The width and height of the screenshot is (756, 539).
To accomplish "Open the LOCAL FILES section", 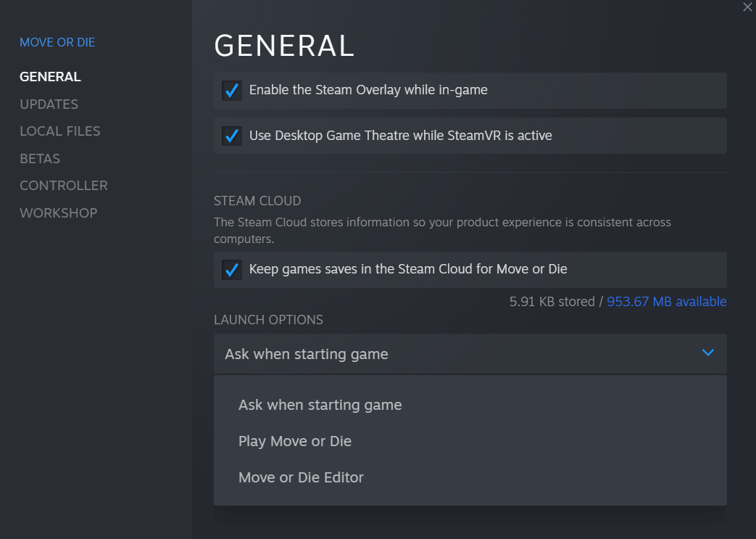I will click(60, 131).
